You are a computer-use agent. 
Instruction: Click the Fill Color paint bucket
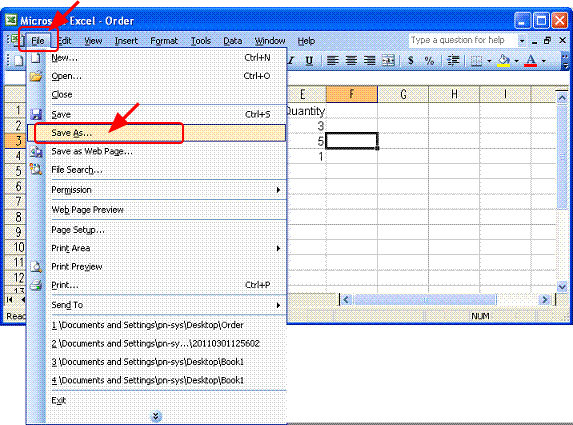[504, 61]
